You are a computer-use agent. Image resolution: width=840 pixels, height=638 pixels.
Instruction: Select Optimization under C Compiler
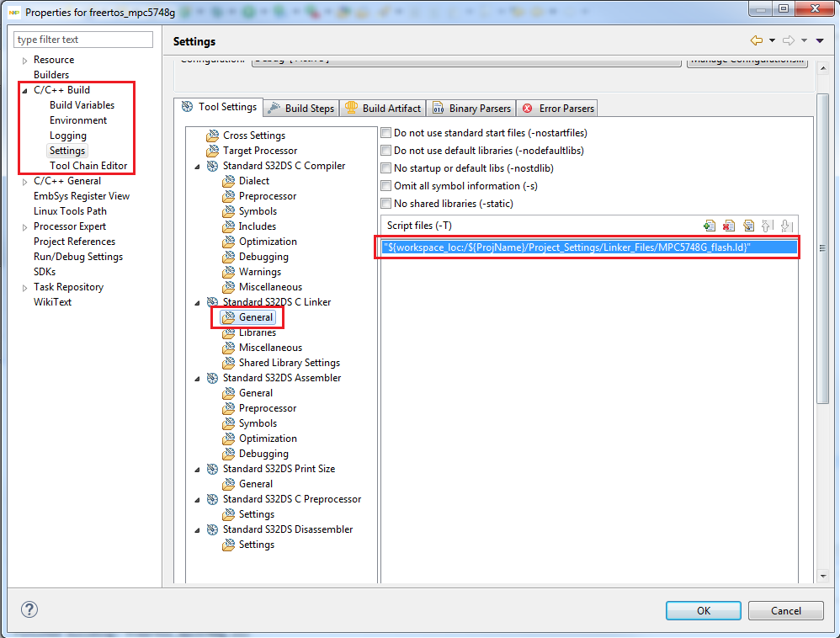pos(268,242)
